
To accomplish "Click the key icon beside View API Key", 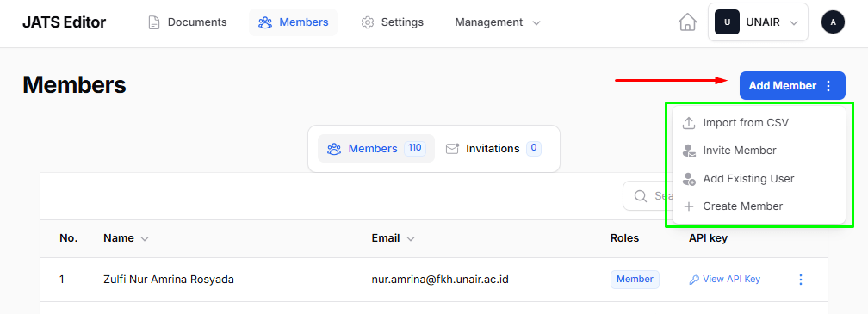I will point(694,280).
